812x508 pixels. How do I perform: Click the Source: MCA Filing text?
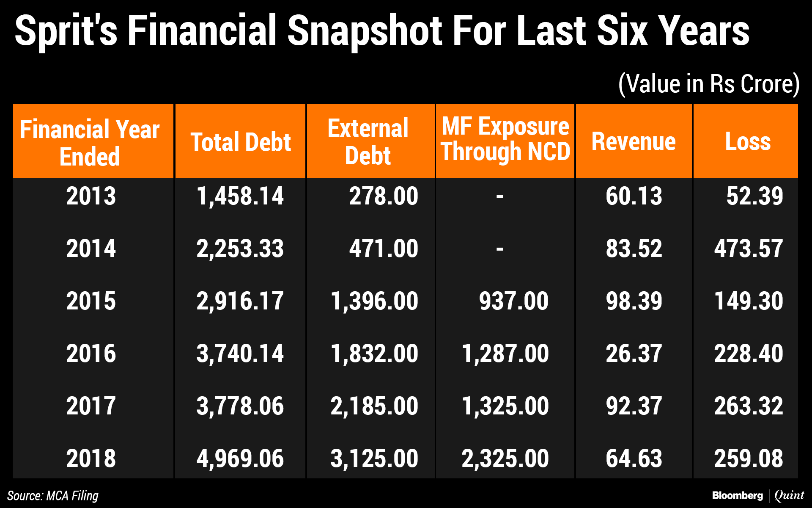click(x=53, y=496)
